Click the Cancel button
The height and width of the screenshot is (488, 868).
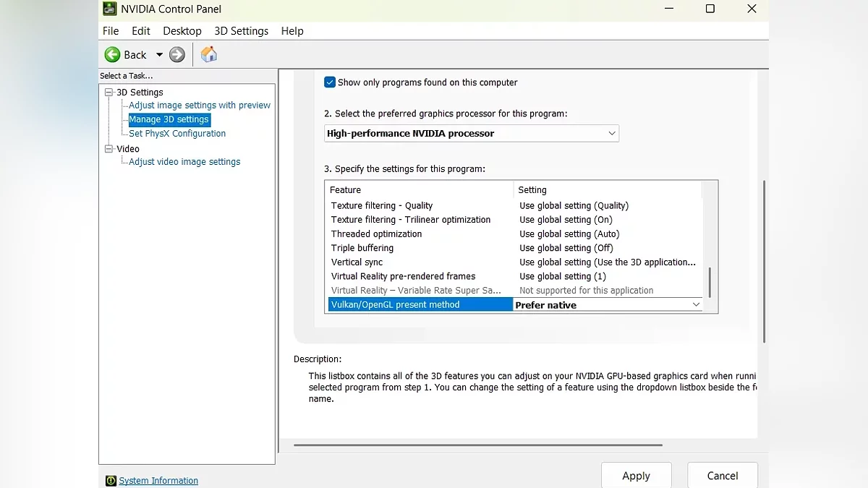tap(722, 476)
